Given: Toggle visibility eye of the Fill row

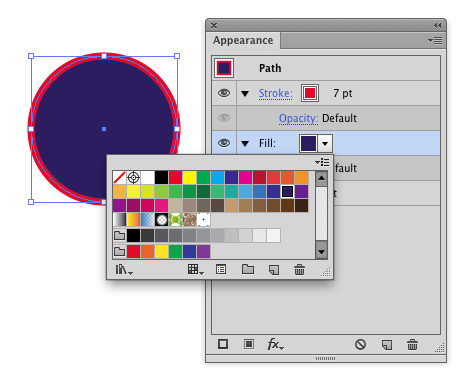Looking at the screenshot, I should (x=224, y=143).
